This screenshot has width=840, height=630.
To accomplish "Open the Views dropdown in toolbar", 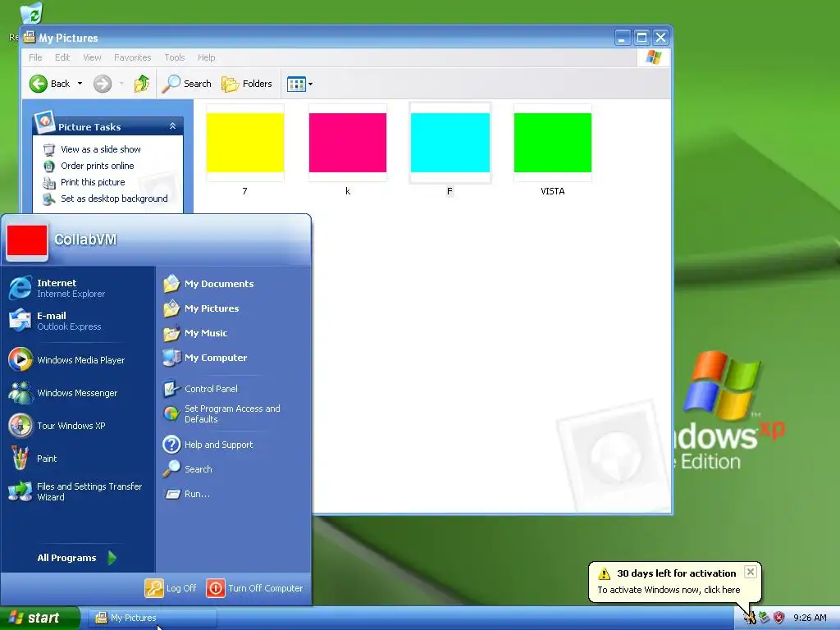I will click(x=299, y=84).
